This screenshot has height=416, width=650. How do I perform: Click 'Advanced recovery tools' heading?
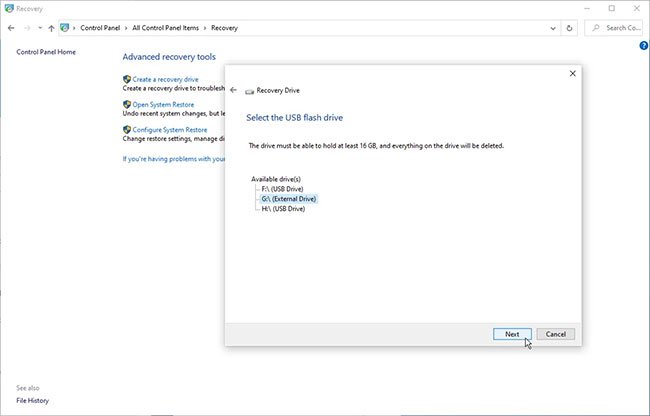(169, 57)
